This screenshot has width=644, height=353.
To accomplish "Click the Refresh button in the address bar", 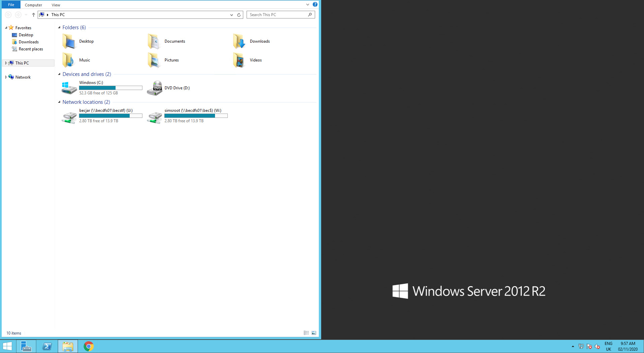I will (x=239, y=15).
